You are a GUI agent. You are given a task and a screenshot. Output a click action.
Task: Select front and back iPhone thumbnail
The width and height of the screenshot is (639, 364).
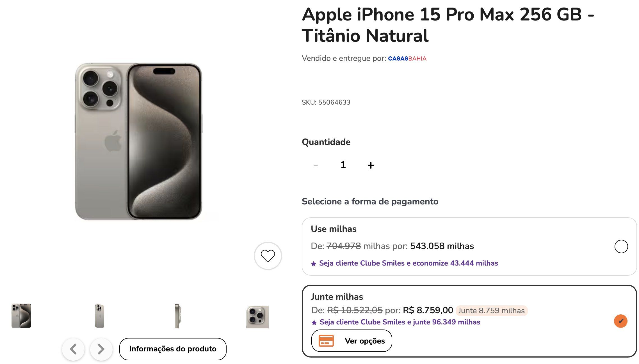point(21,316)
